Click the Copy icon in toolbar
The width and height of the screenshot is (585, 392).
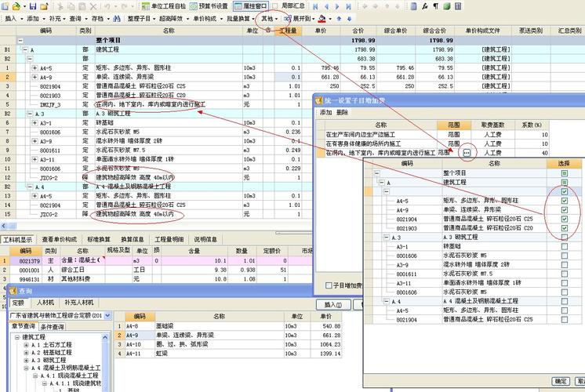point(71,6)
